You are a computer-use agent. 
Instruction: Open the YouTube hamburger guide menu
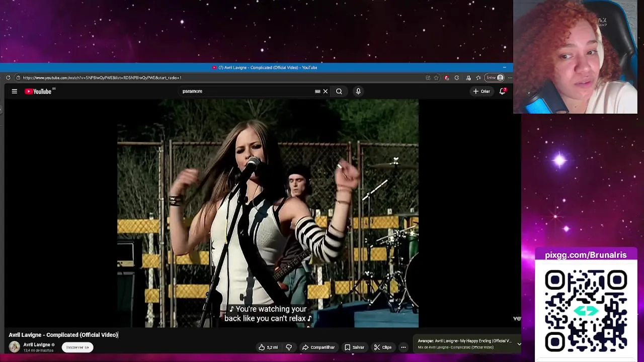(x=15, y=91)
